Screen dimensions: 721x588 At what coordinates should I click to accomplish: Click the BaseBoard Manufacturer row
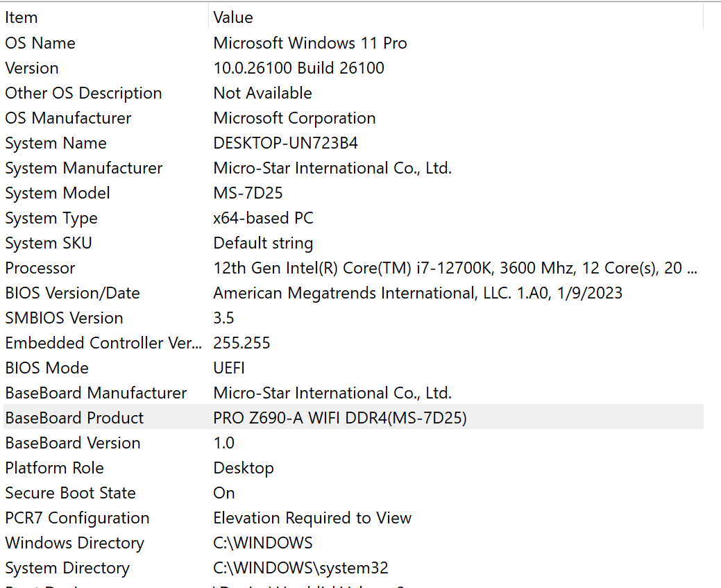pyautogui.click(x=96, y=393)
